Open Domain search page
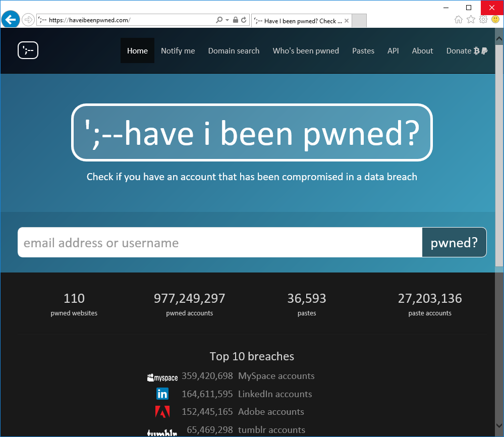The height and width of the screenshot is (437, 504). pyautogui.click(x=234, y=51)
